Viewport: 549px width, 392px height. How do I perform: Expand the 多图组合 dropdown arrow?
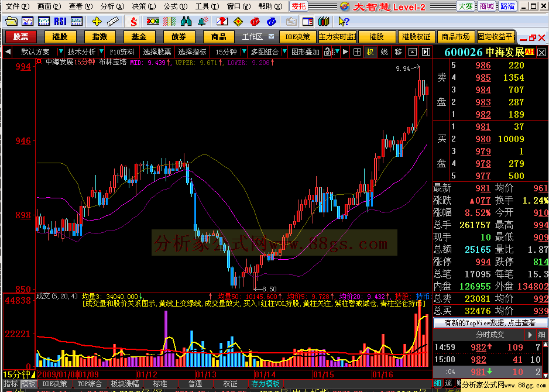(284, 52)
